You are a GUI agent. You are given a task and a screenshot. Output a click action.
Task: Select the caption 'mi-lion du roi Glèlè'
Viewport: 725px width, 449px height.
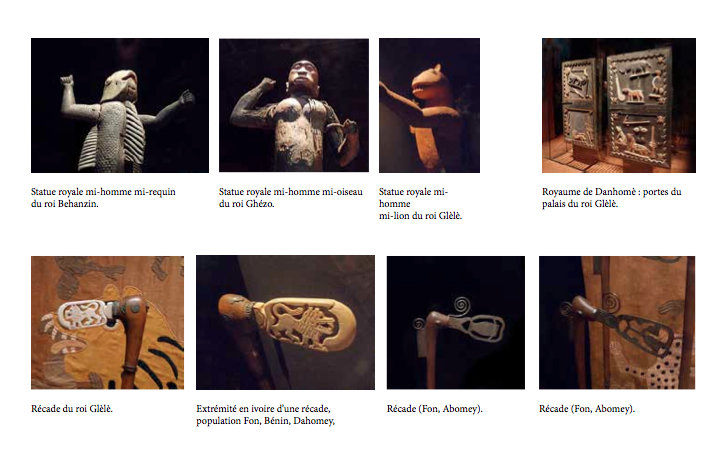coord(420,216)
